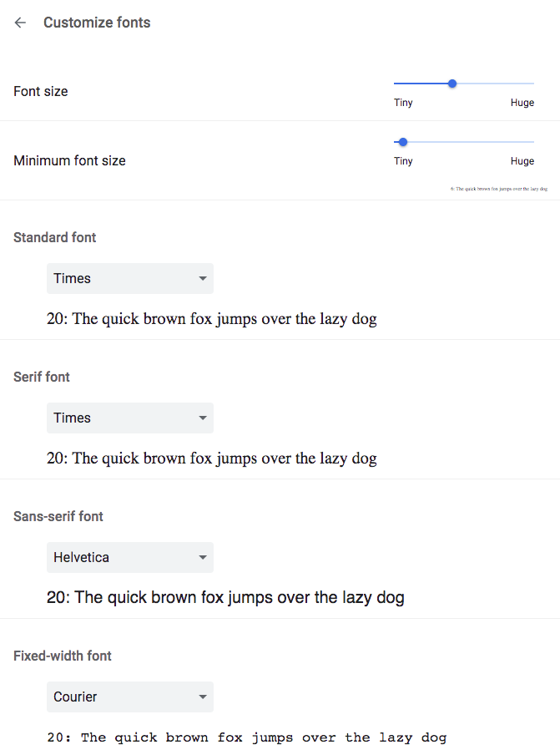This screenshot has height=755, width=560.
Task: Click the Huge label under Minimum font size
Action: pos(522,161)
